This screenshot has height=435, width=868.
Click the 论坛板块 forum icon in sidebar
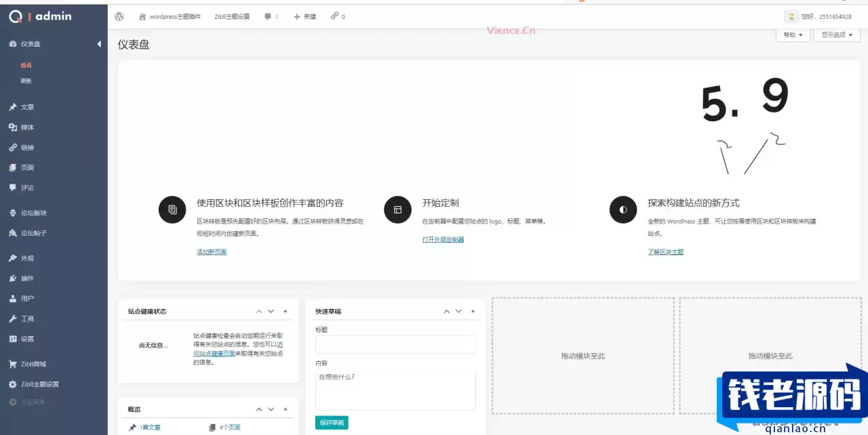13,213
